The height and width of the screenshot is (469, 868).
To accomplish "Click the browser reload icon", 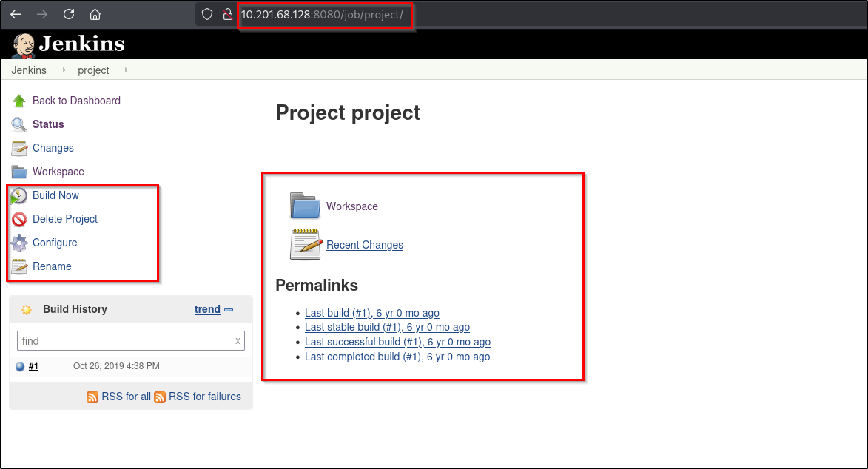I will [69, 13].
